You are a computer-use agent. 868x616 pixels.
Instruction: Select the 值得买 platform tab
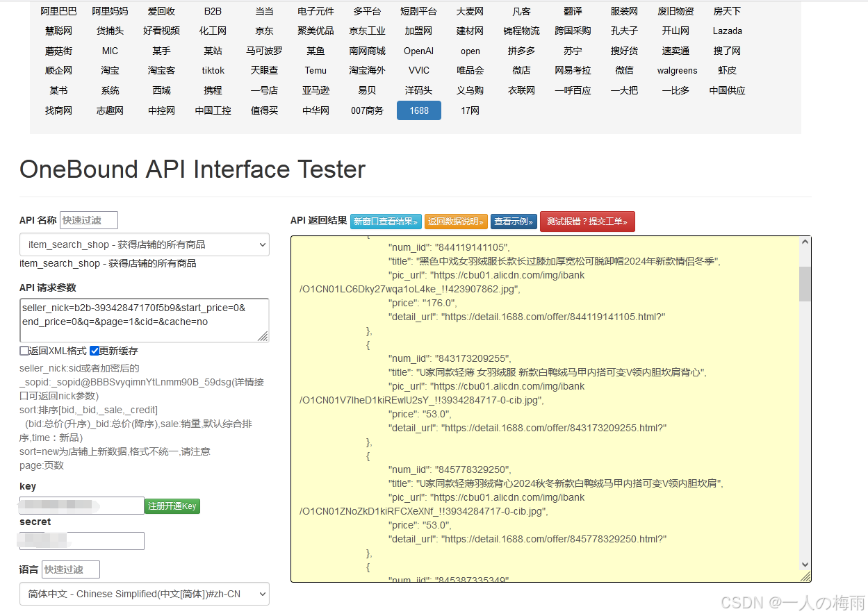[265, 110]
